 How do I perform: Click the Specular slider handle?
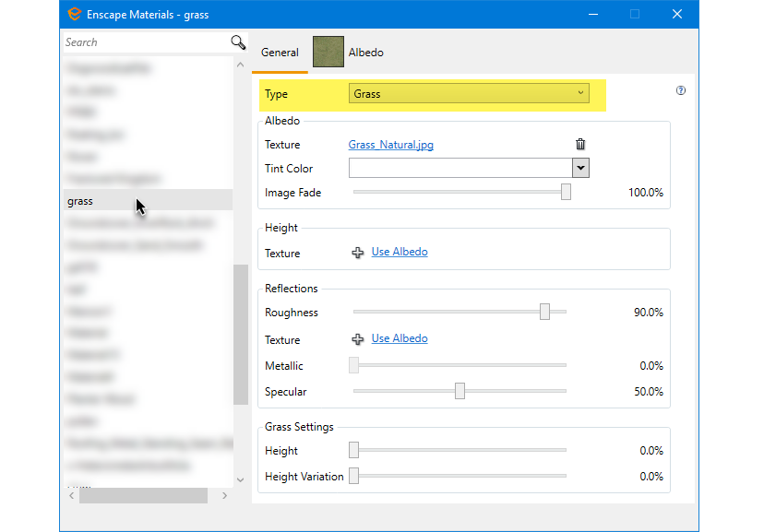pyautogui.click(x=460, y=391)
